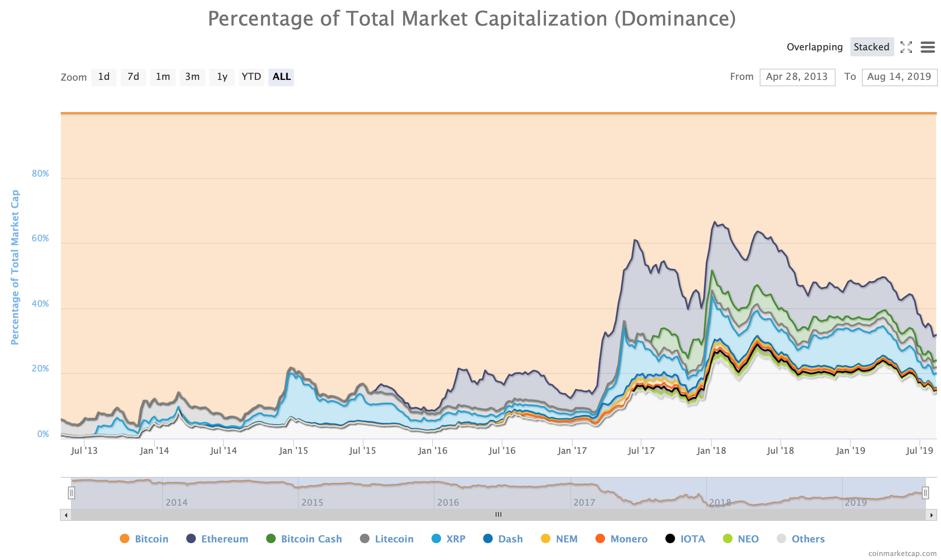Click the ALL zoom button
Viewport: 941px width, 560px height.
(281, 77)
